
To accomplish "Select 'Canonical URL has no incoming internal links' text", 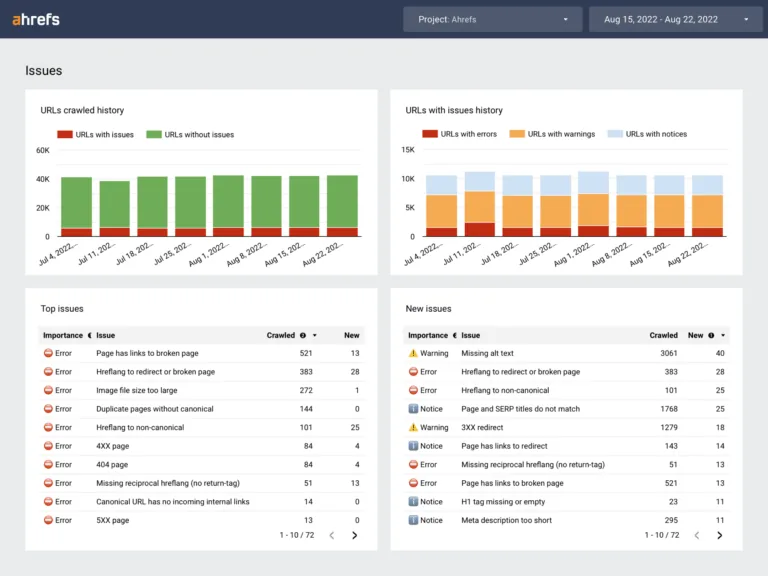I will tap(173, 502).
